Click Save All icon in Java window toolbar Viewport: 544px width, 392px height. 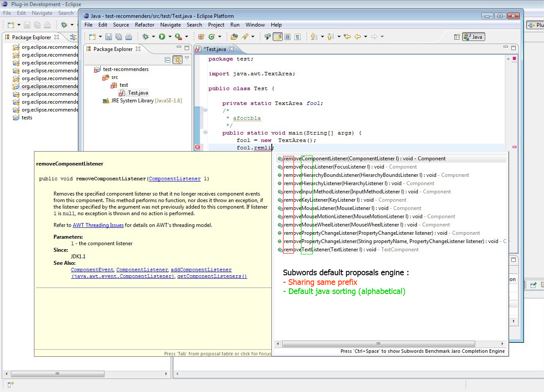click(x=118, y=37)
